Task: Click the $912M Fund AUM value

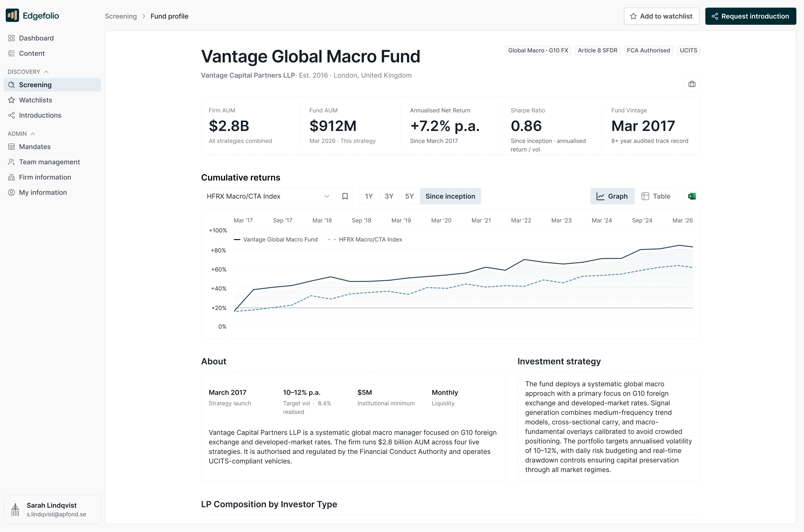Action: click(x=333, y=126)
